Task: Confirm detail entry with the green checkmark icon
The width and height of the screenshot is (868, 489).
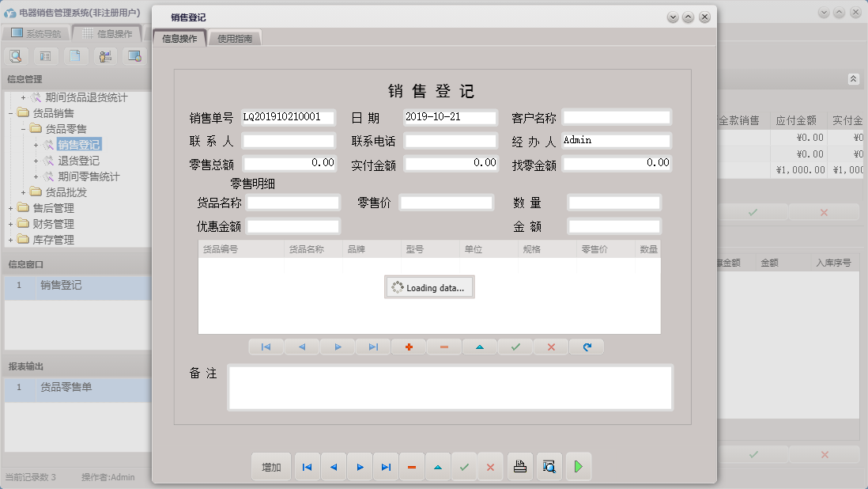Action: tap(515, 347)
